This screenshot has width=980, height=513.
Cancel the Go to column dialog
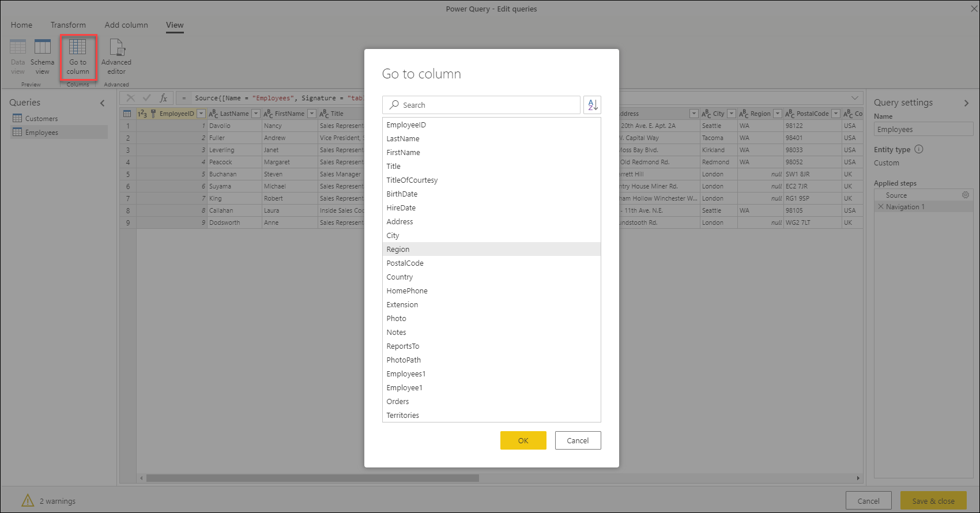coord(578,440)
